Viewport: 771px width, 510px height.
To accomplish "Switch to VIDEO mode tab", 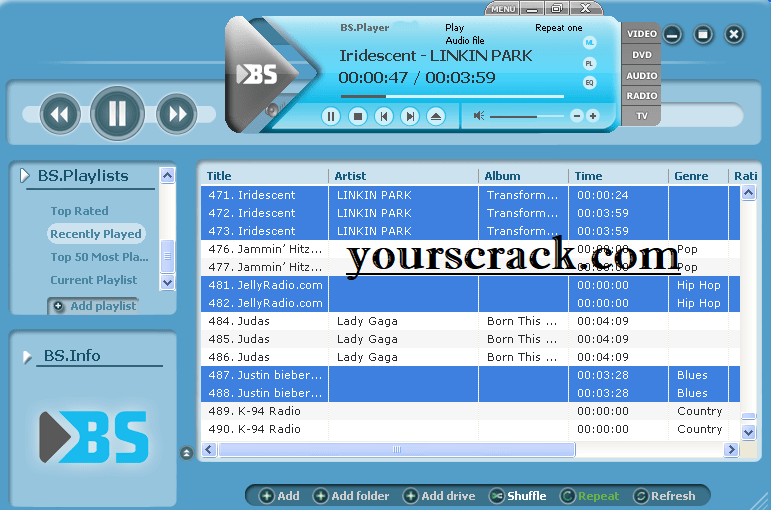I will 641,34.
